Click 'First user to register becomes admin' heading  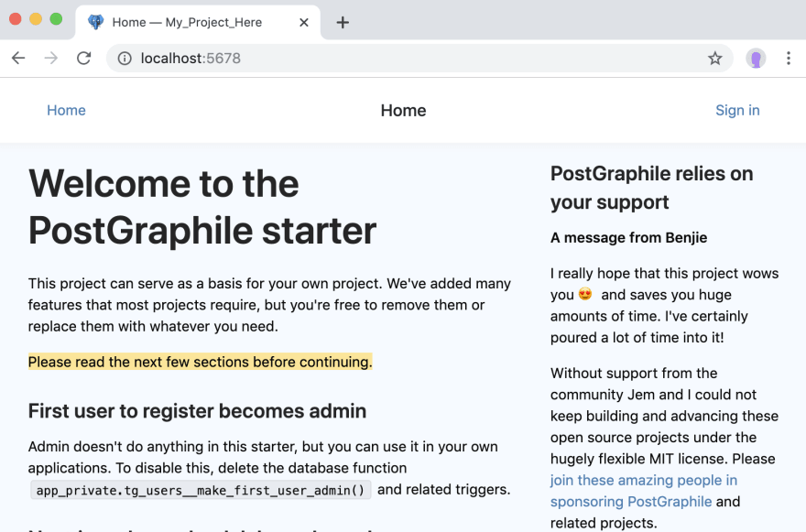(198, 411)
